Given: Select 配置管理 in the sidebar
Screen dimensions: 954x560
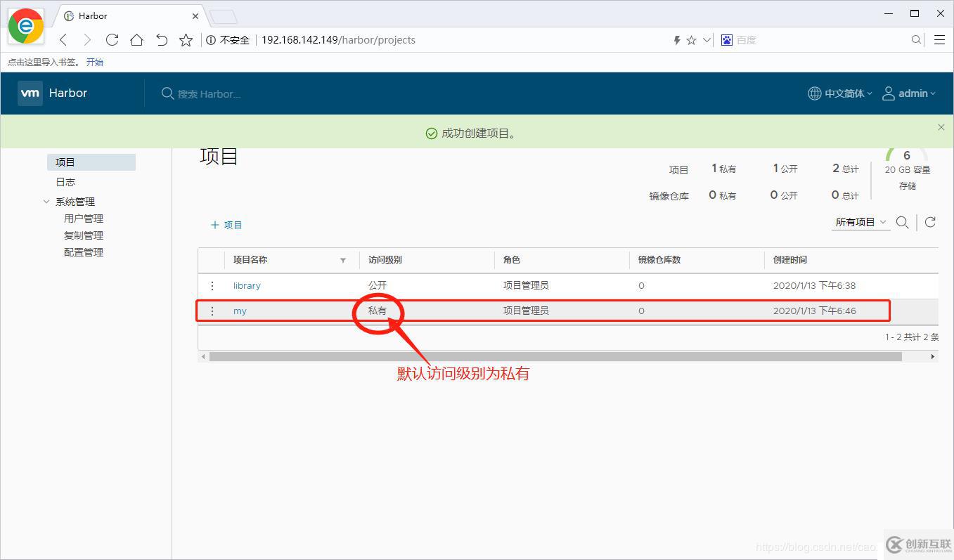Looking at the screenshot, I should (x=83, y=252).
